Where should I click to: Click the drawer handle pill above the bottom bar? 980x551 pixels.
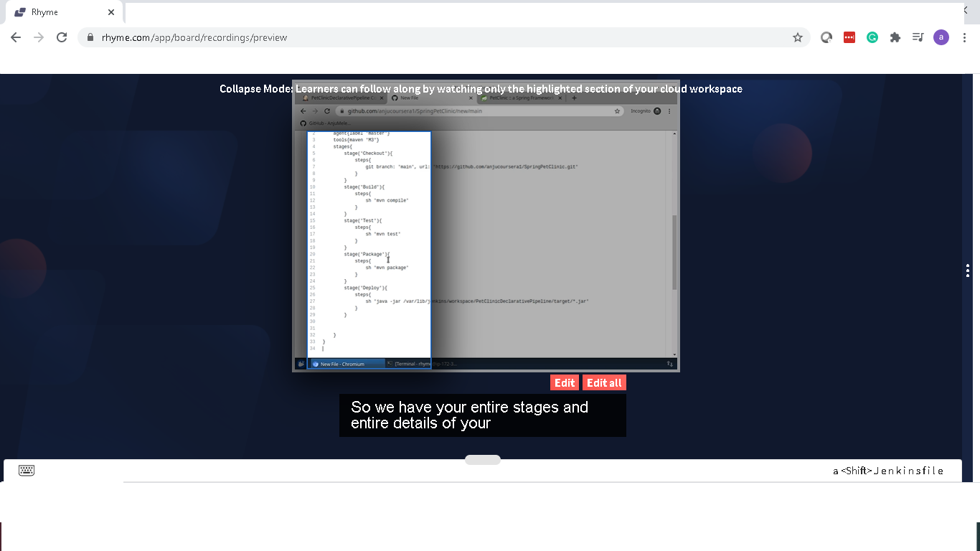pos(483,460)
